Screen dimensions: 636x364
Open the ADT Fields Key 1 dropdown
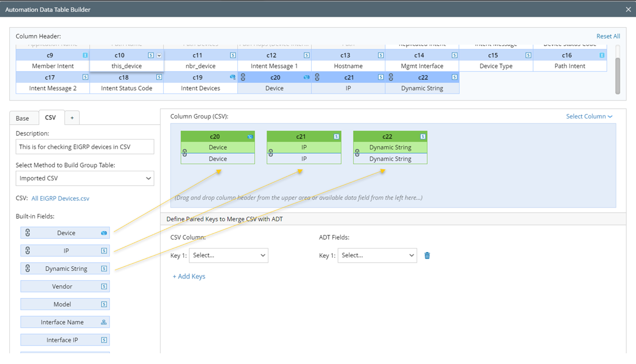tap(377, 255)
